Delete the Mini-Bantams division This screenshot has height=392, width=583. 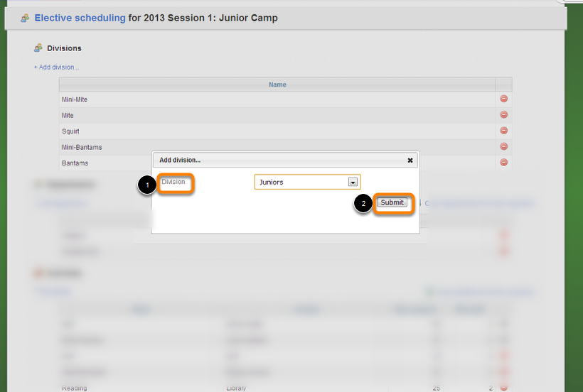[504, 147]
